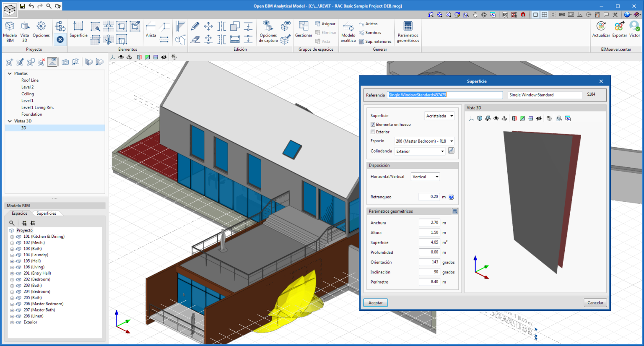Uncheck the Elemento en hueco checkbox
This screenshot has width=644, height=346.
coord(373,125)
